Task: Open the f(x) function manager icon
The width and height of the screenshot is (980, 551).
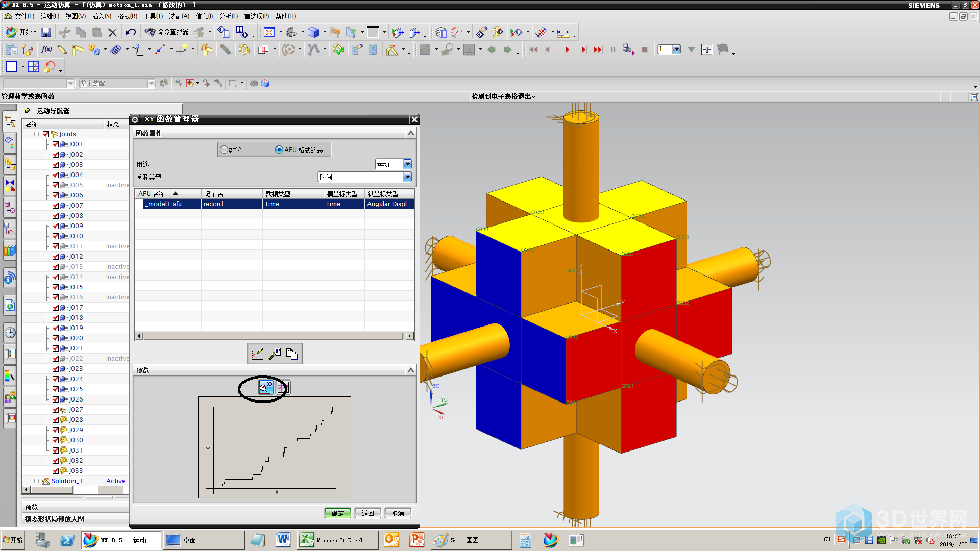Action: pos(46,49)
